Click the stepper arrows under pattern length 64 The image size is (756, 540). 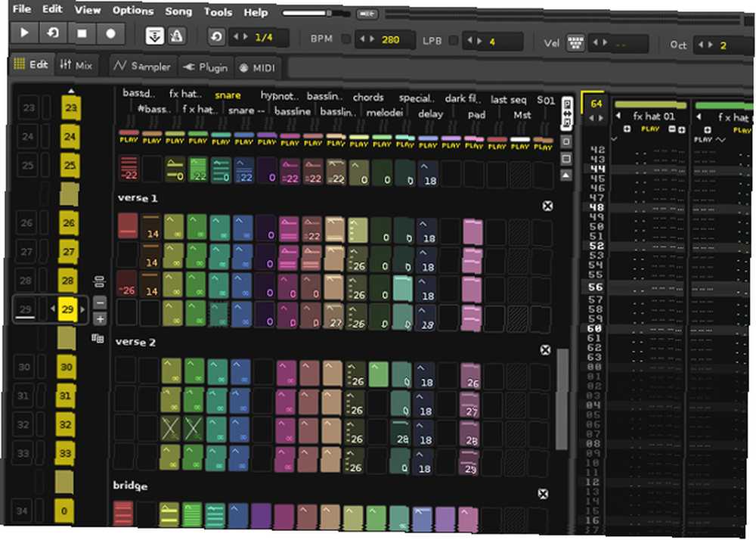point(596,118)
